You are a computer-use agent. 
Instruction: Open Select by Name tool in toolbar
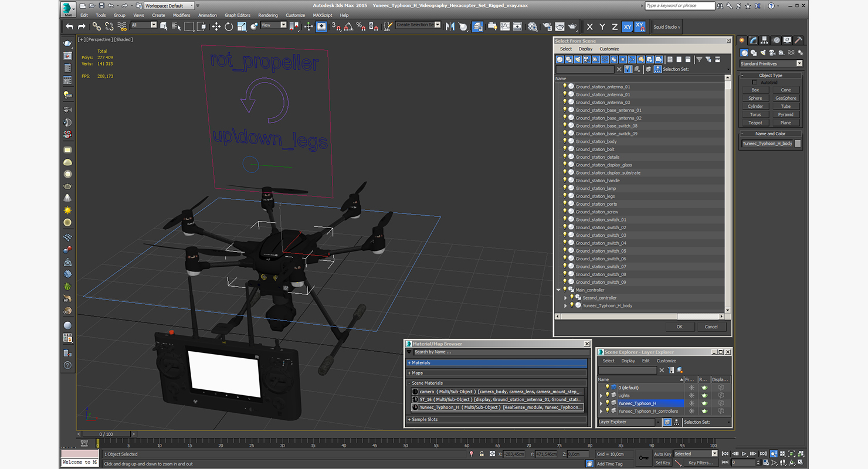pos(176,26)
